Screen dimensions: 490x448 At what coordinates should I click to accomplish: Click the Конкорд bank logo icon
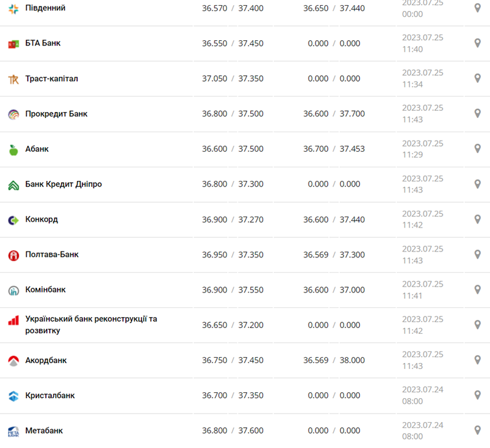(x=14, y=220)
